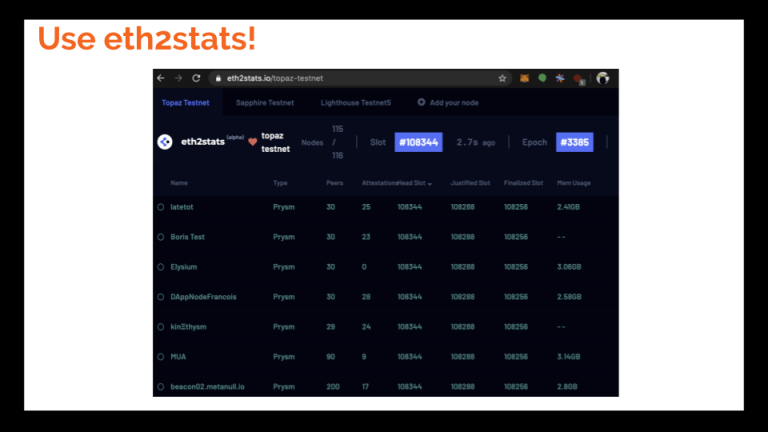Click peers value 90 in MUA row
This screenshot has width=768, height=432.
(x=331, y=357)
